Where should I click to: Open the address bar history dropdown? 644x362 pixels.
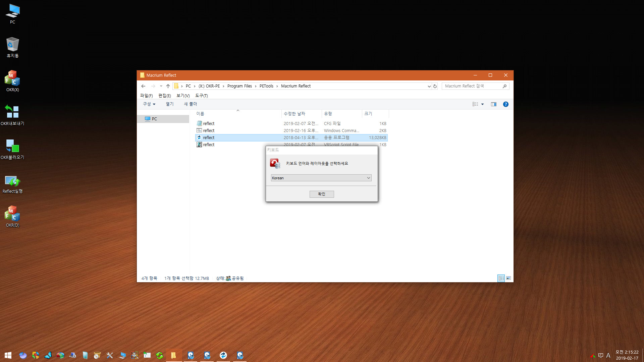coord(429,86)
